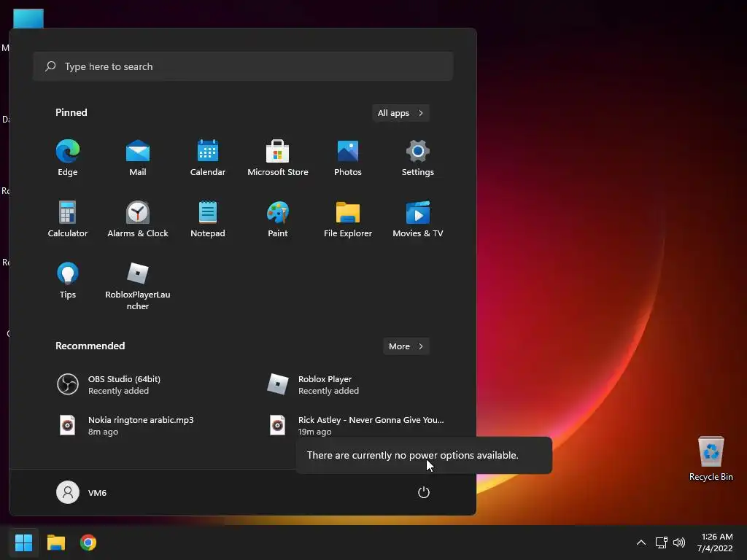Open Settings from pinned apps
The width and height of the screenshot is (747, 560).
coord(418,158)
